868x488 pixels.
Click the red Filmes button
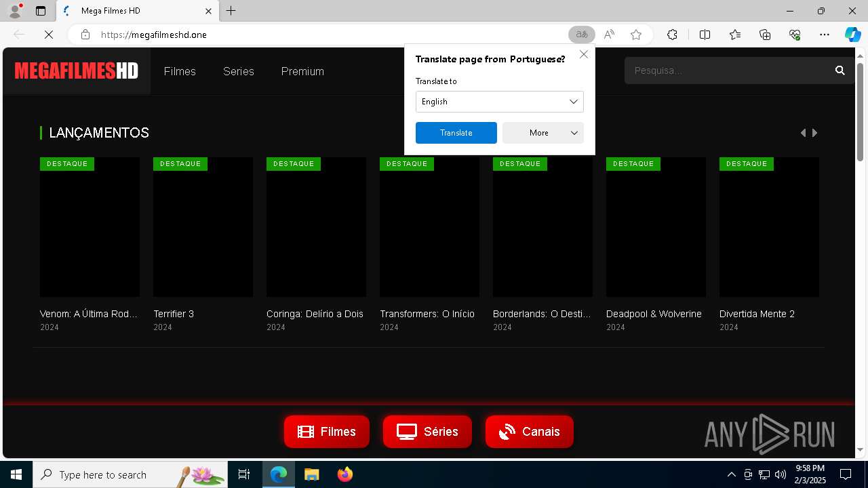[327, 432]
